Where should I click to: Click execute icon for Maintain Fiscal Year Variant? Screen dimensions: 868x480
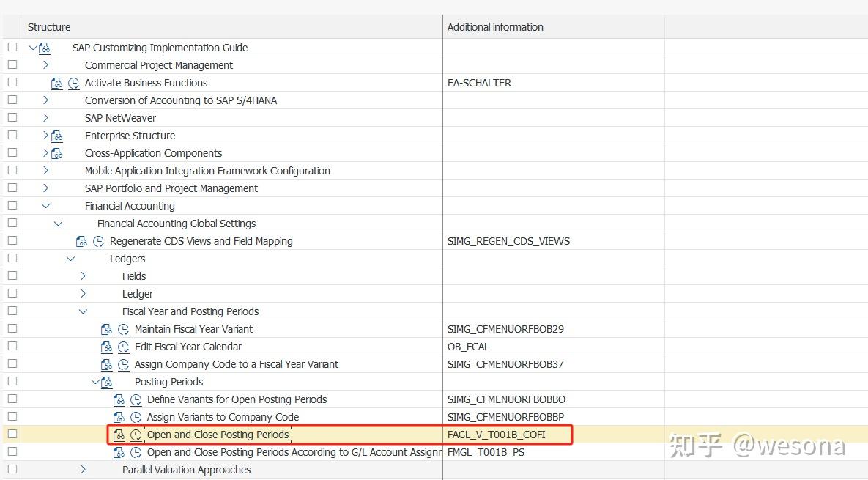(123, 330)
